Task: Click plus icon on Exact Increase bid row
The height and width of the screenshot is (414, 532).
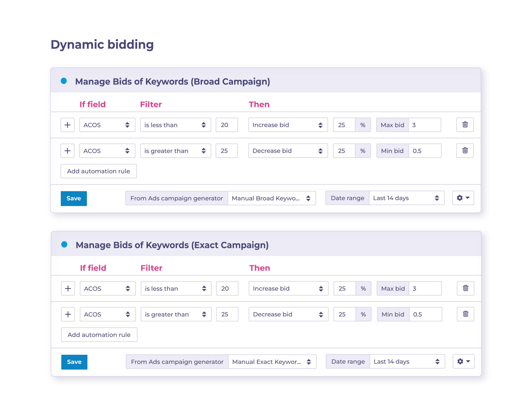Action: coord(68,288)
